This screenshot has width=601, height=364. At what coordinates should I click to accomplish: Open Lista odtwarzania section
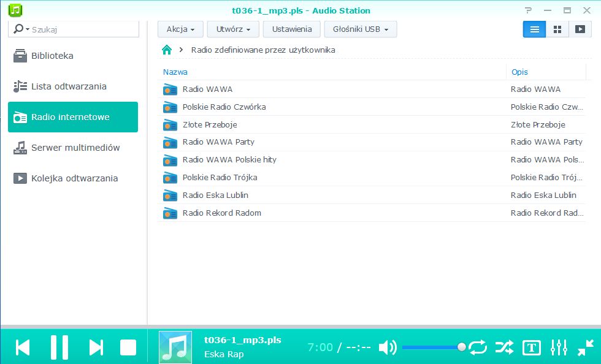(73, 86)
